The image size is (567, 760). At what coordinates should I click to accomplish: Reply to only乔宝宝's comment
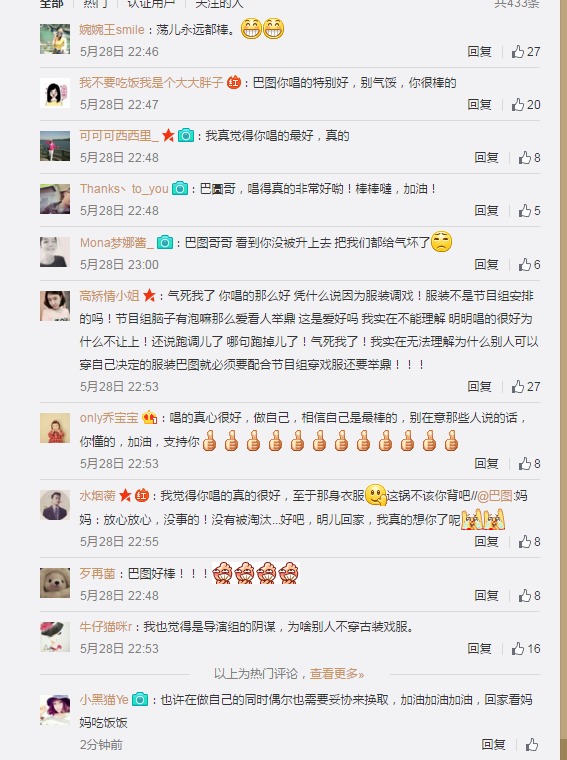[486, 463]
